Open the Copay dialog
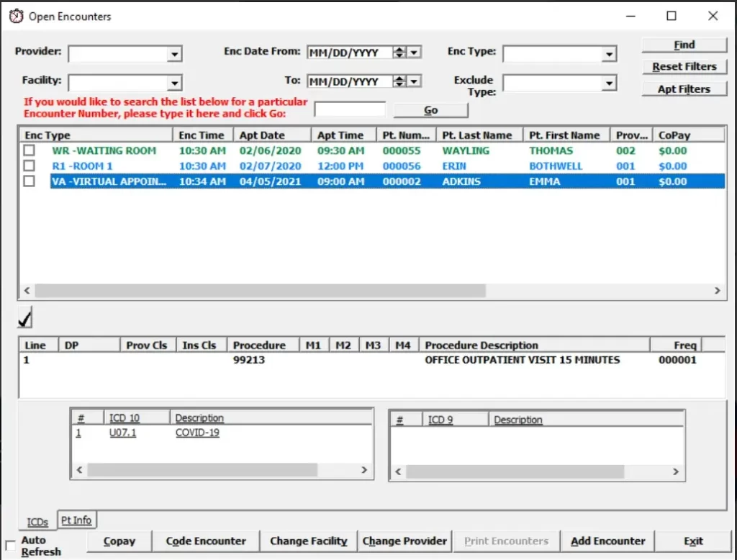This screenshot has height=560, width=737. click(x=119, y=541)
